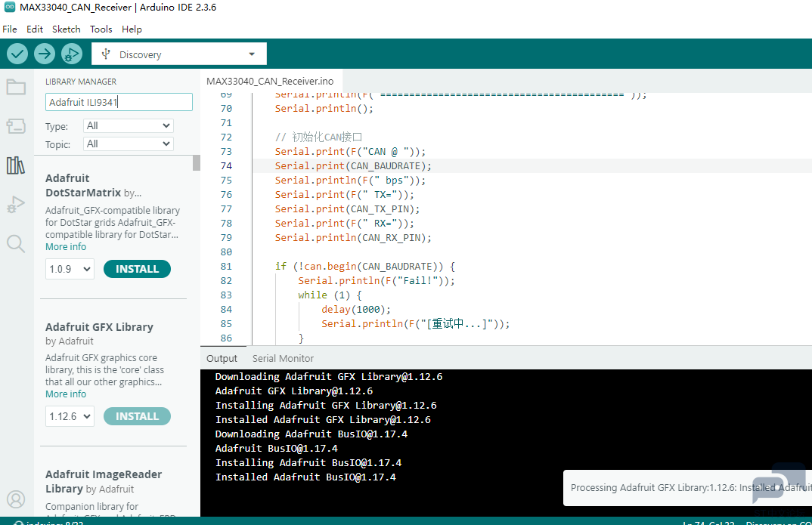The width and height of the screenshot is (812, 525).
Task: Click the Processing Adafruit GFX Library notification
Action: pos(687,488)
